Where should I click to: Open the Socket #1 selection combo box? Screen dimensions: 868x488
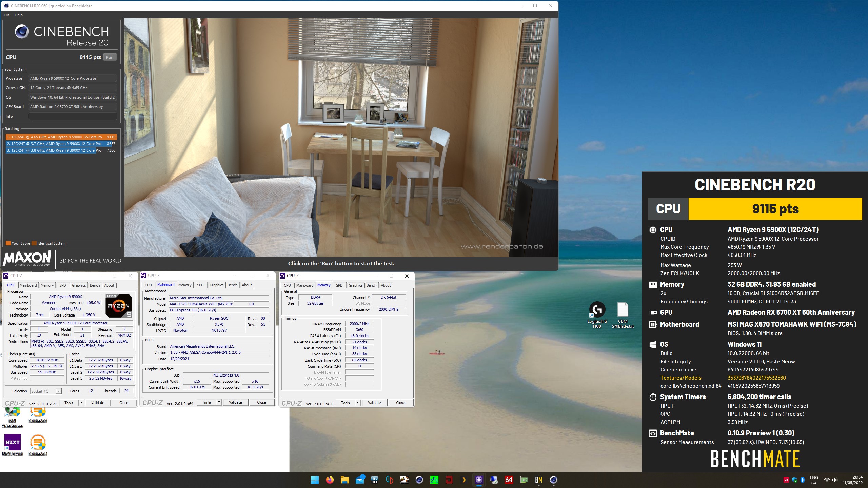pyautogui.click(x=46, y=391)
